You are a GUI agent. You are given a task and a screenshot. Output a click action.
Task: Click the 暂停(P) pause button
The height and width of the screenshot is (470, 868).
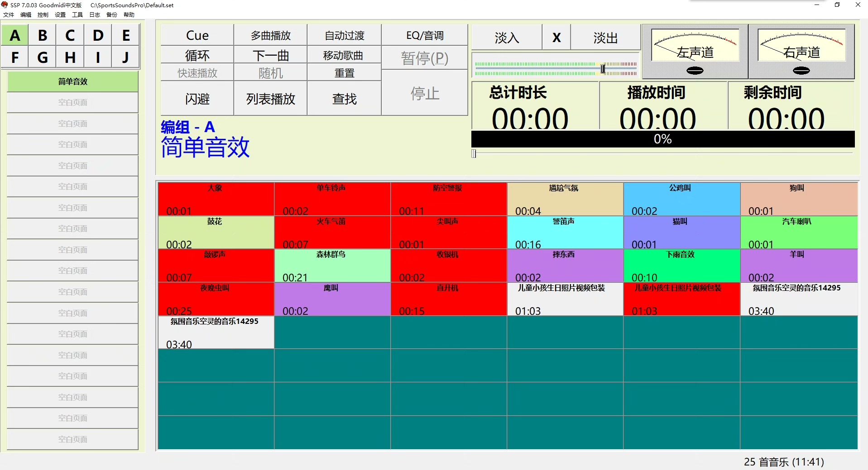(x=425, y=58)
